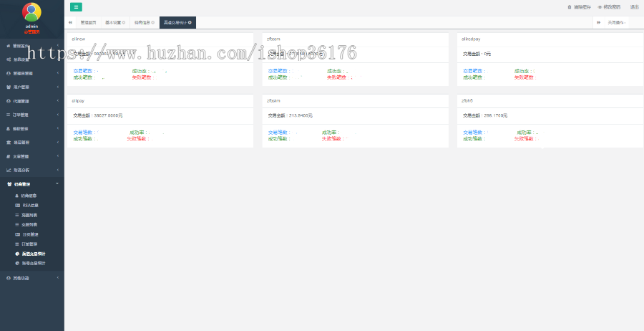
Task: Select the active 通道交易统计 tab
Action: pos(177,23)
